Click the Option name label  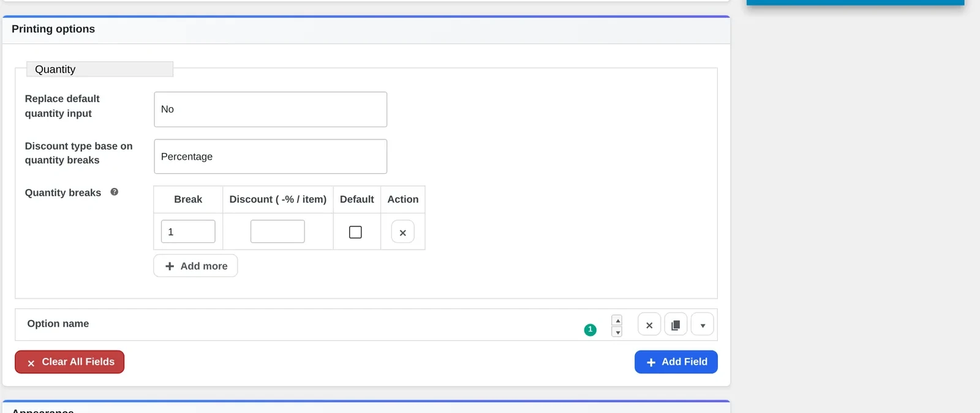pos(58,324)
